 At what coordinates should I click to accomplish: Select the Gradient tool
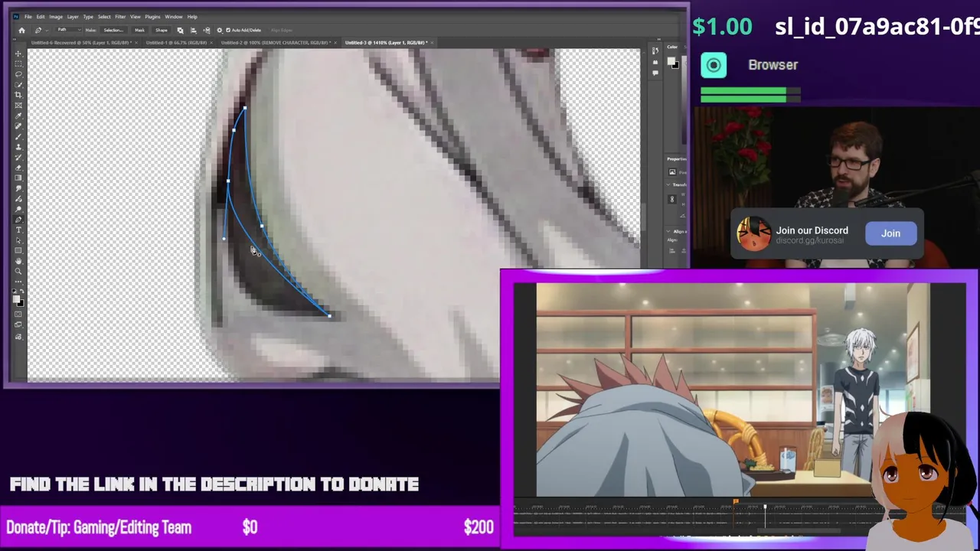(18, 178)
